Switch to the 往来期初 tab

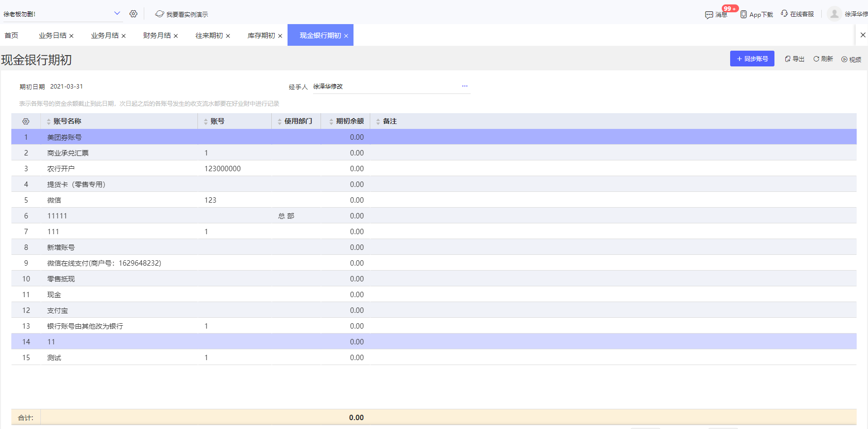(x=209, y=35)
